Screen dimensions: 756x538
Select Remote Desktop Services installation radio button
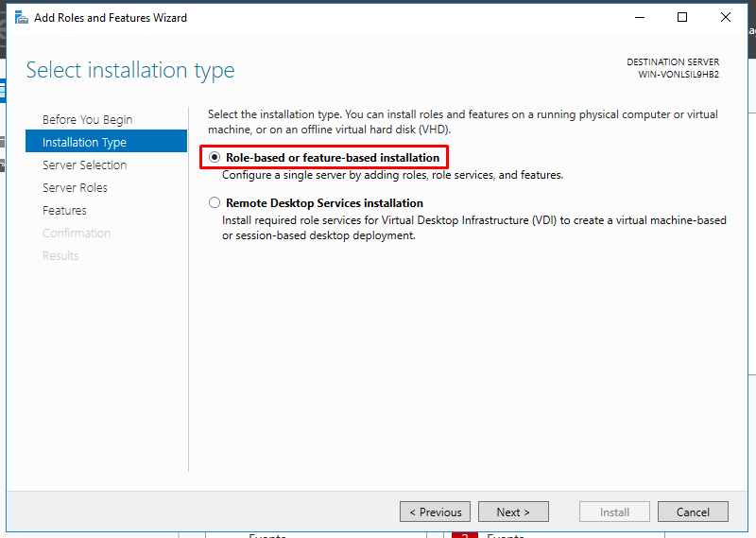215,202
